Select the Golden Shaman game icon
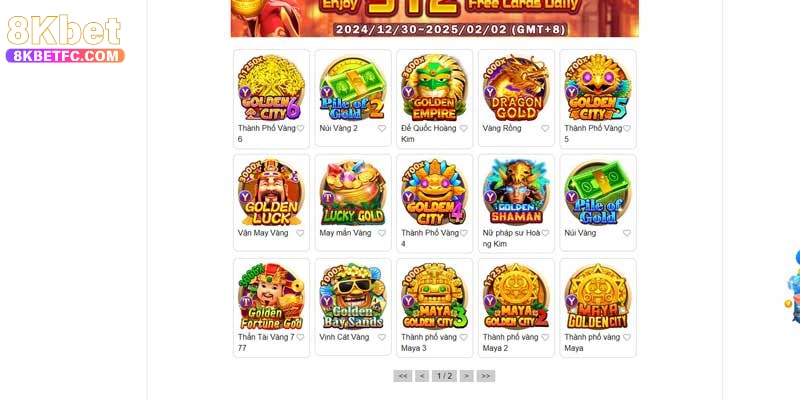 (516, 192)
